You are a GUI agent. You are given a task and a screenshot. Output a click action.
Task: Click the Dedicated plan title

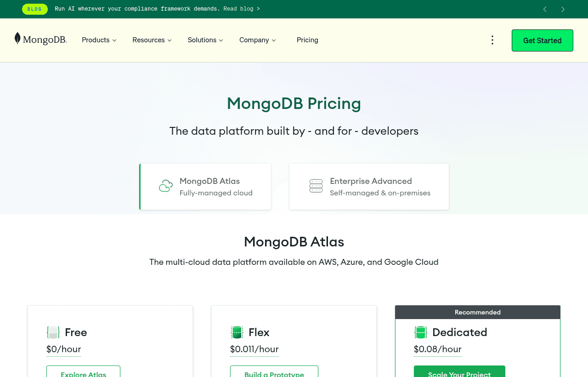click(x=460, y=332)
